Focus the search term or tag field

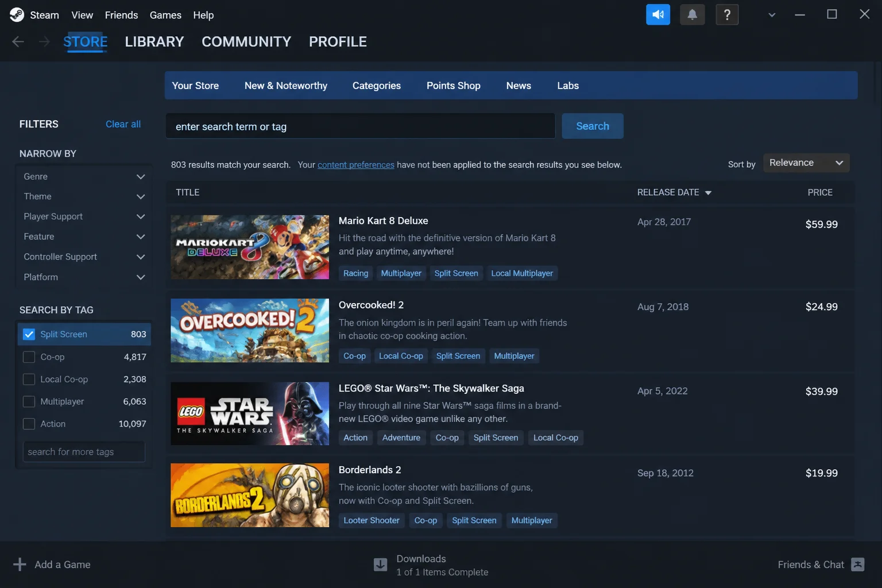point(361,126)
